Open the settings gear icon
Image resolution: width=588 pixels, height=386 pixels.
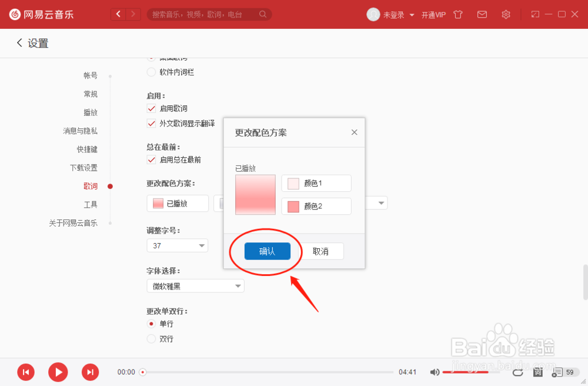pos(506,15)
